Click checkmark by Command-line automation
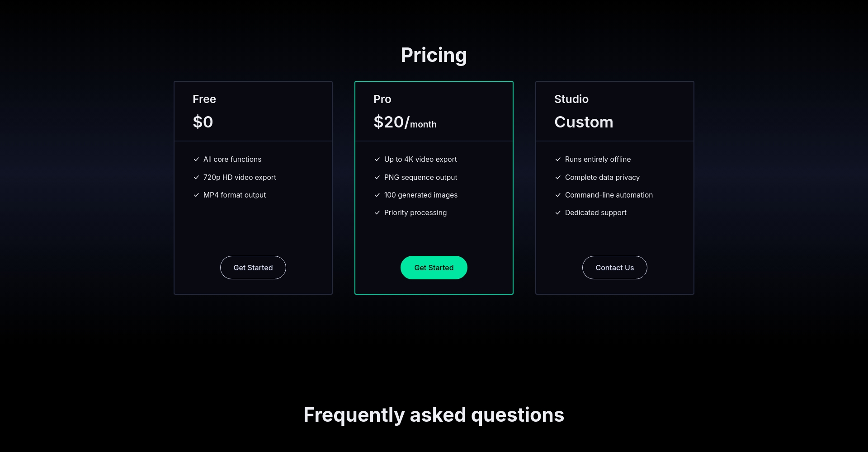This screenshot has width=868, height=452. [x=558, y=195]
